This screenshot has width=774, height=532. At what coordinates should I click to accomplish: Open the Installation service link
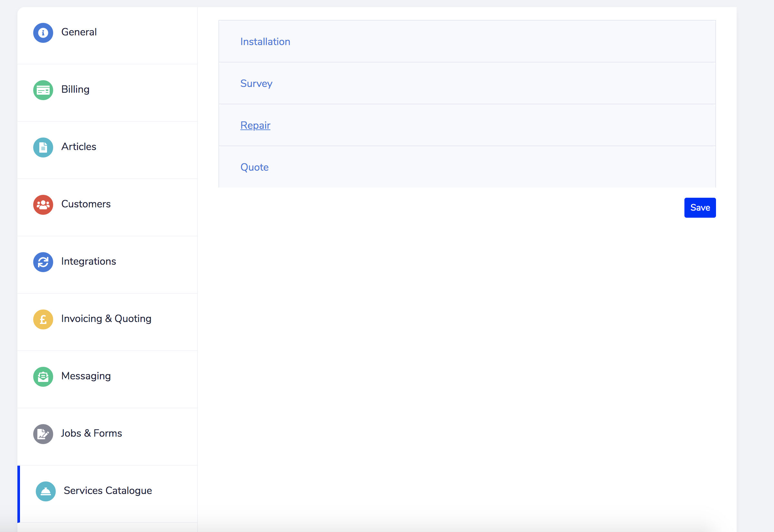265,42
